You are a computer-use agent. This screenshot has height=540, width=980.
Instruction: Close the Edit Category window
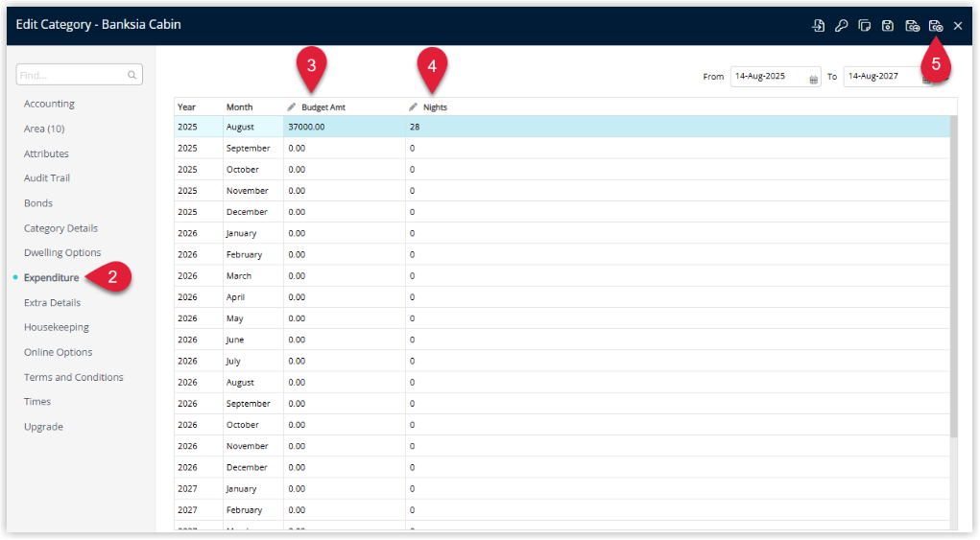click(x=958, y=26)
